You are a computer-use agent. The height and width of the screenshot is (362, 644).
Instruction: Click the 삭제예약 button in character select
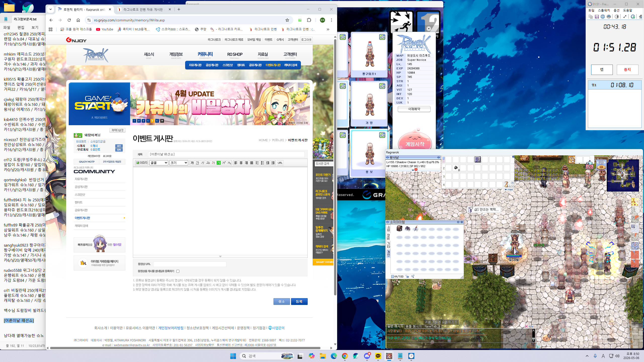(x=414, y=109)
